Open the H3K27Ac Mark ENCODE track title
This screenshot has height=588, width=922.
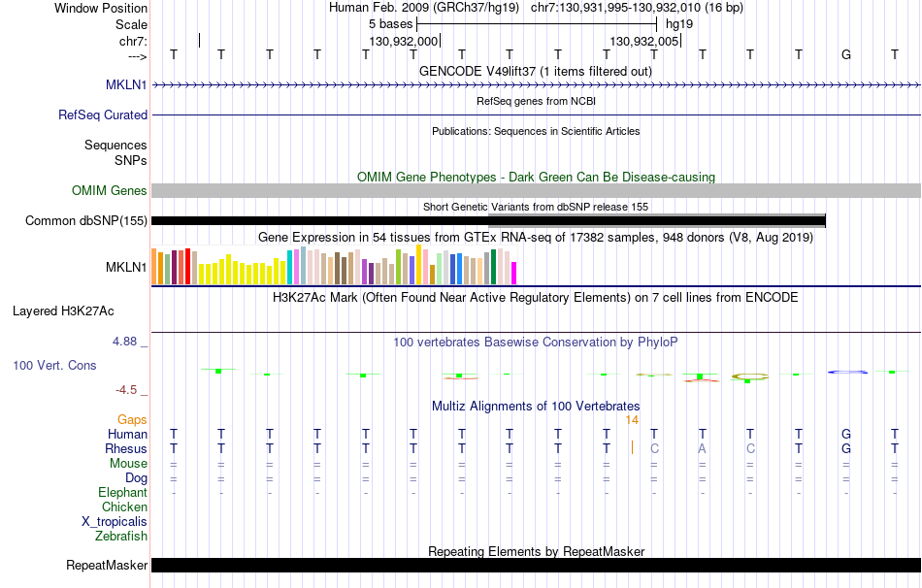(x=536, y=298)
